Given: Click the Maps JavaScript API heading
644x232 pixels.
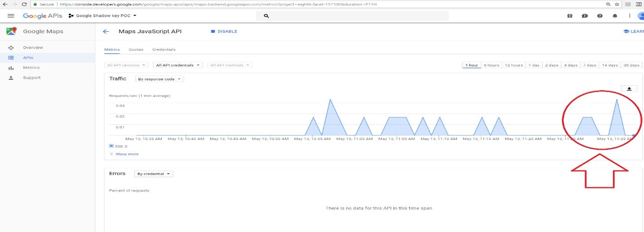Looking at the screenshot, I should pyautogui.click(x=150, y=31).
